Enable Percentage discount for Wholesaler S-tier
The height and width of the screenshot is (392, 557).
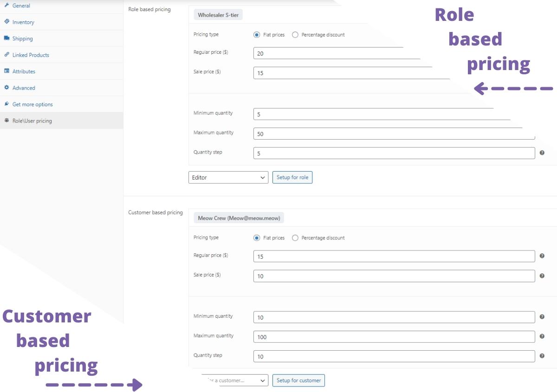point(294,35)
